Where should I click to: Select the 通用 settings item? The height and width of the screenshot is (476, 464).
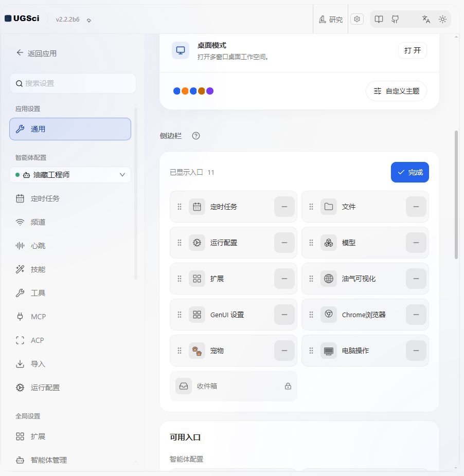pyautogui.click(x=70, y=129)
